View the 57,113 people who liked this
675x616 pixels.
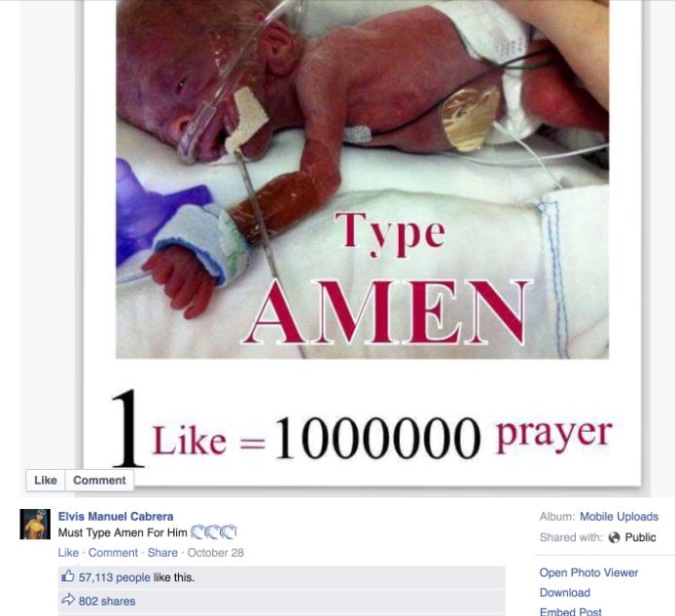point(115,577)
